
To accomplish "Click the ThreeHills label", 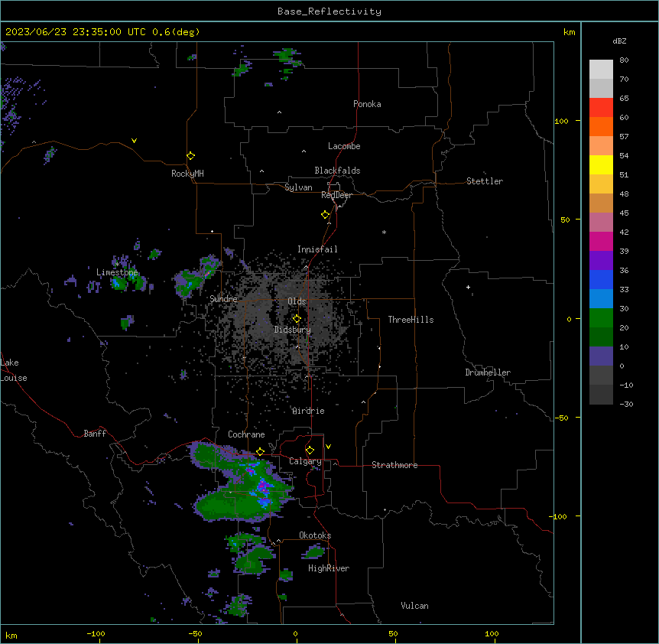I will tap(411, 320).
